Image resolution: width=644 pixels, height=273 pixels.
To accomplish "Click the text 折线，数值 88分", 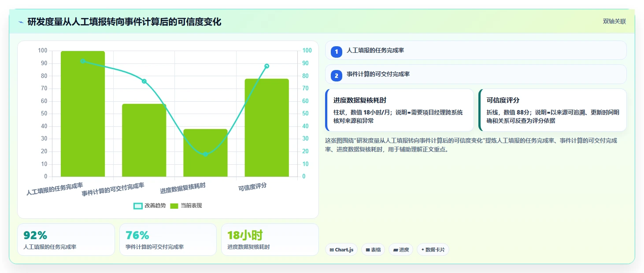I will pyautogui.click(x=508, y=112).
